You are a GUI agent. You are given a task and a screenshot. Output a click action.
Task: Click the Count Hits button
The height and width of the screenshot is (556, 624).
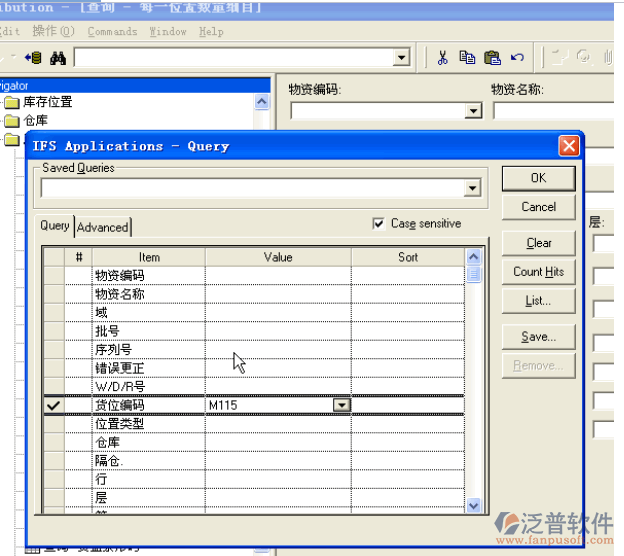(538, 272)
